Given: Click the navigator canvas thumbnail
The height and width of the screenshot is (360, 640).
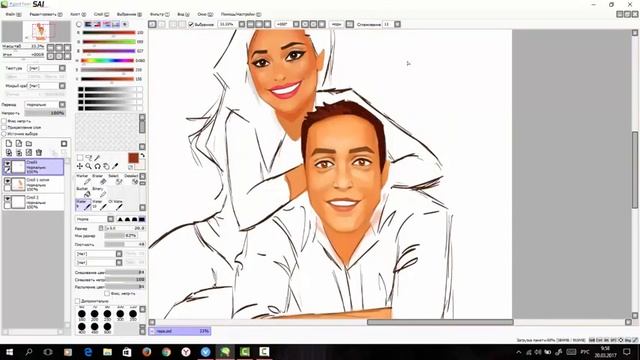Looking at the screenshot, I should (x=36, y=31).
